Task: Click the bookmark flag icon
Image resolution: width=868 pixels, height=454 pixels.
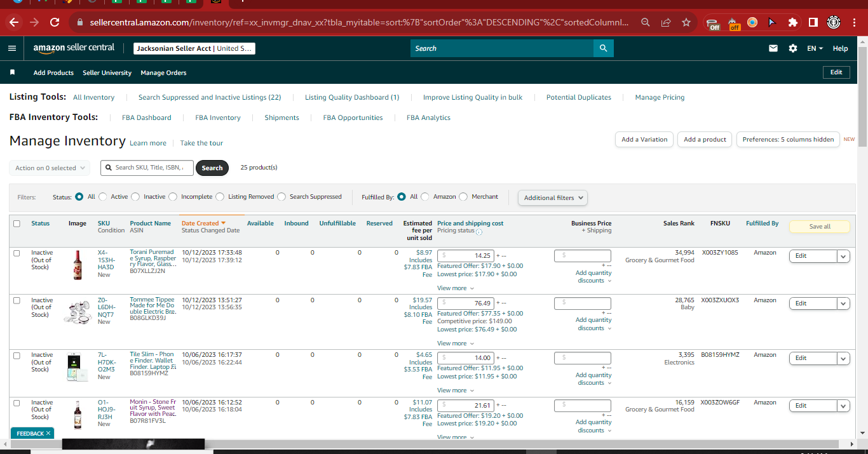Action: pos(12,72)
